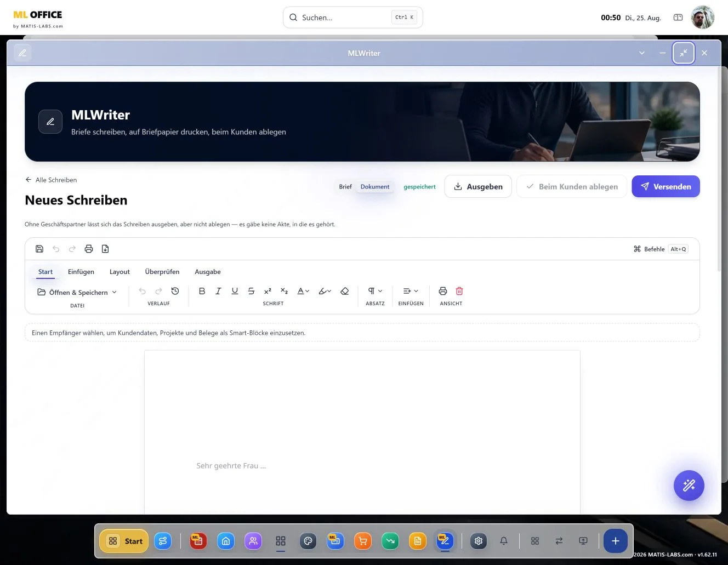This screenshot has height=565, width=728.
Task: Open the orange shopping cart app in dock
Action: pyautogui.click(x=363, y=541)
